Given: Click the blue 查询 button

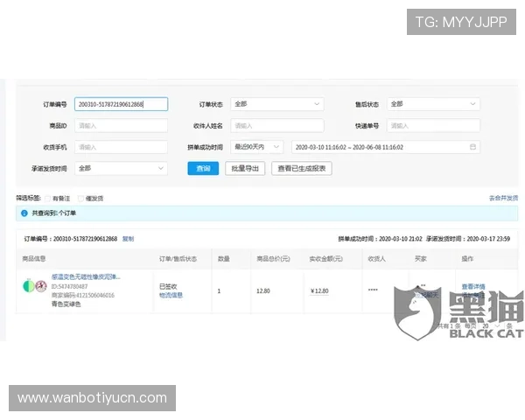Looking at the screenshot, I should click(203, 169).
